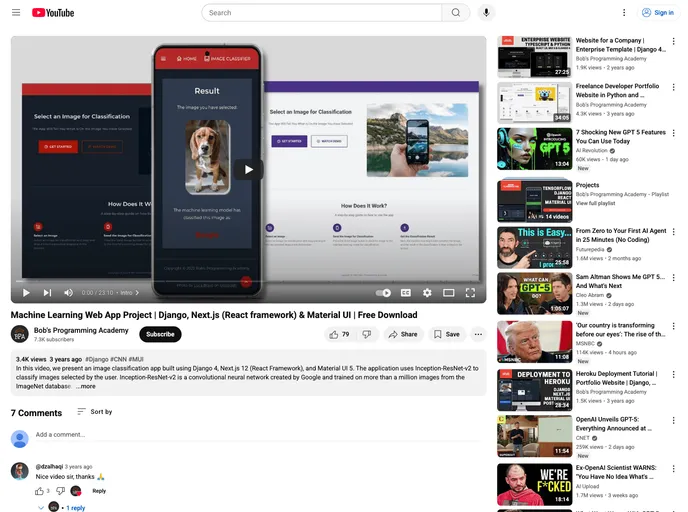The height and width of the screenshot is (512, 688).
Task: Open options for MSNBC video
Action: click(673, 326)
